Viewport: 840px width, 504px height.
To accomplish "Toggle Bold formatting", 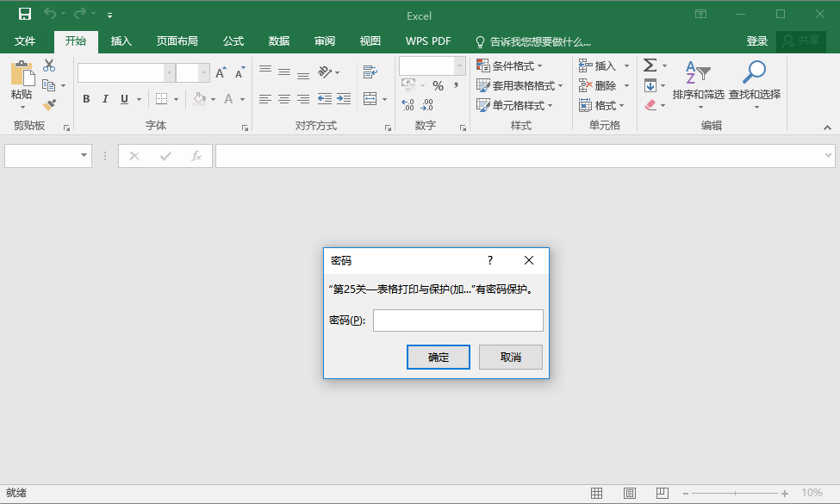I will (x=86, y=99).
